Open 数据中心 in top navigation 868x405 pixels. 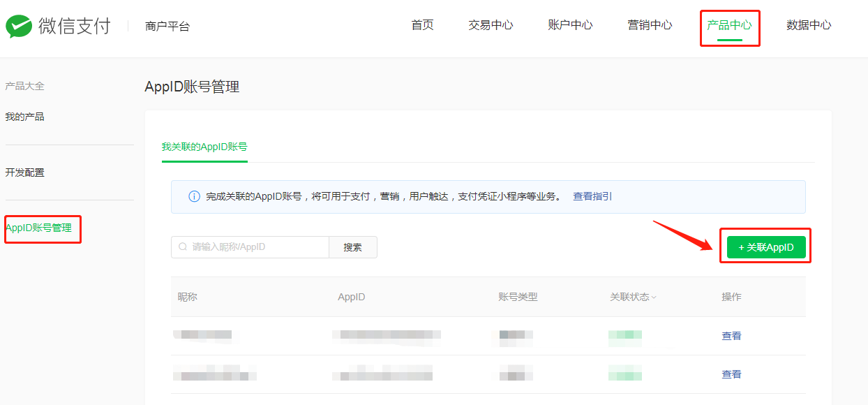809,25
